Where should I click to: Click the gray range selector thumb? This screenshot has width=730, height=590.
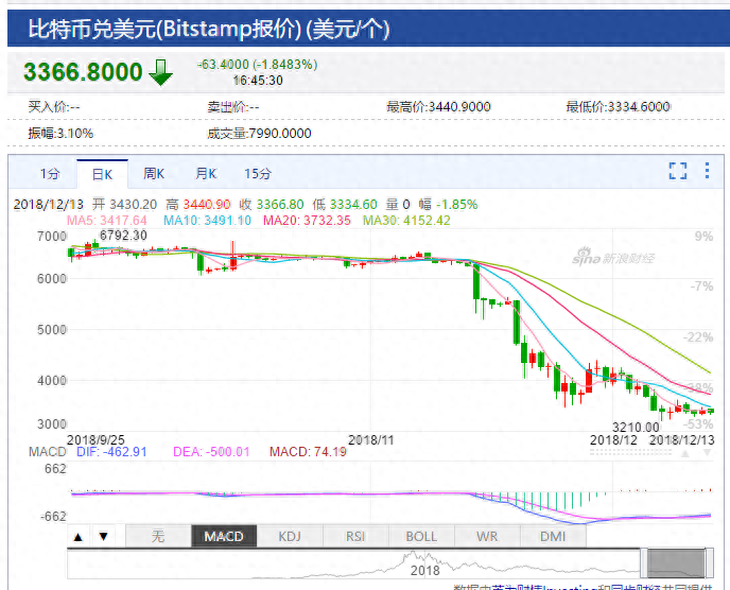[x=676, y=563]
